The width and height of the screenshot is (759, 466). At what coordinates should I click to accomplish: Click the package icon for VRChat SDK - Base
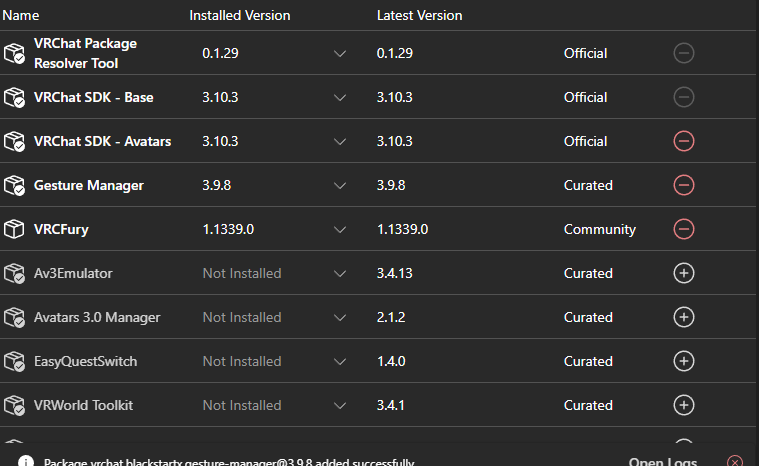14,97
